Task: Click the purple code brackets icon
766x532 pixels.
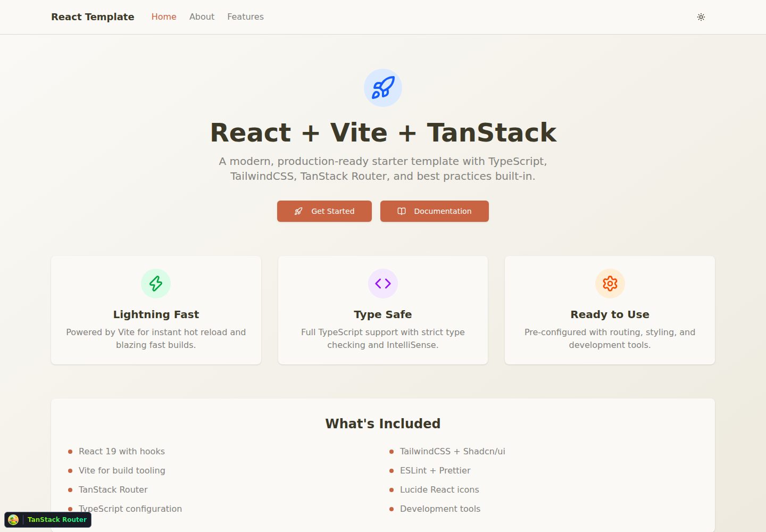Action: 383,284
